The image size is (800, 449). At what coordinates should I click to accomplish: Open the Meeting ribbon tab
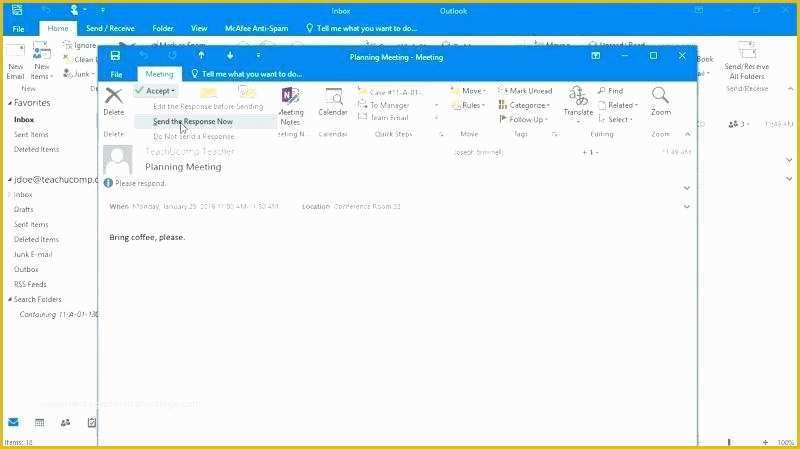(159, 74)
